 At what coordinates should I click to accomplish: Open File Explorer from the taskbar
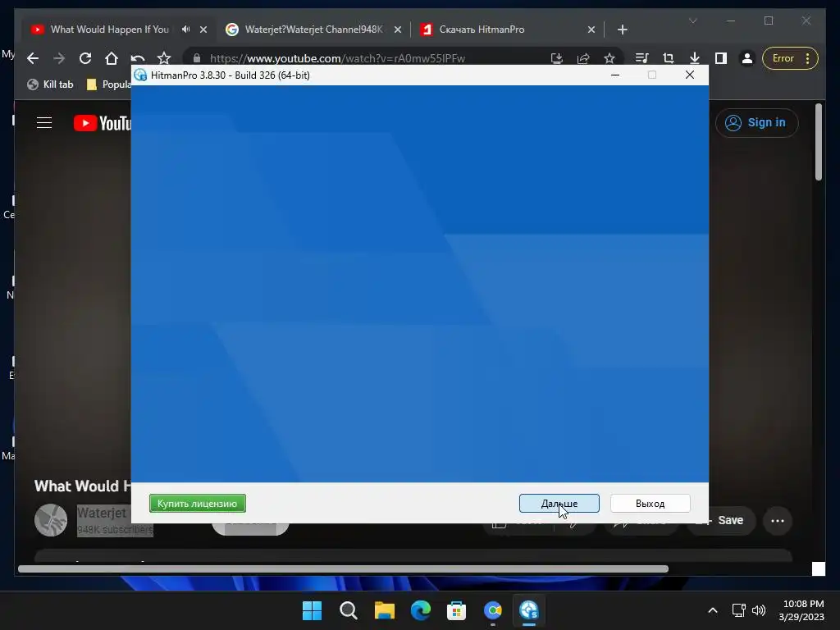(384, 610)
